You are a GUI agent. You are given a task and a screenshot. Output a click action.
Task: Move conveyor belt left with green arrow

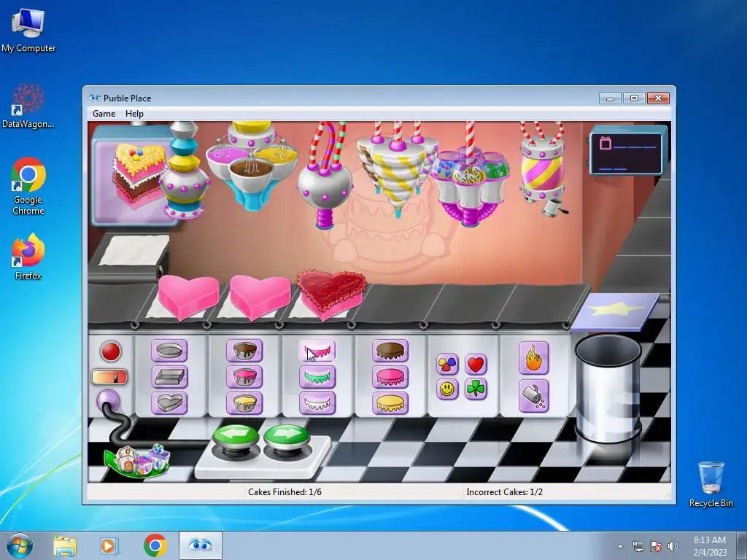[236, 437]
